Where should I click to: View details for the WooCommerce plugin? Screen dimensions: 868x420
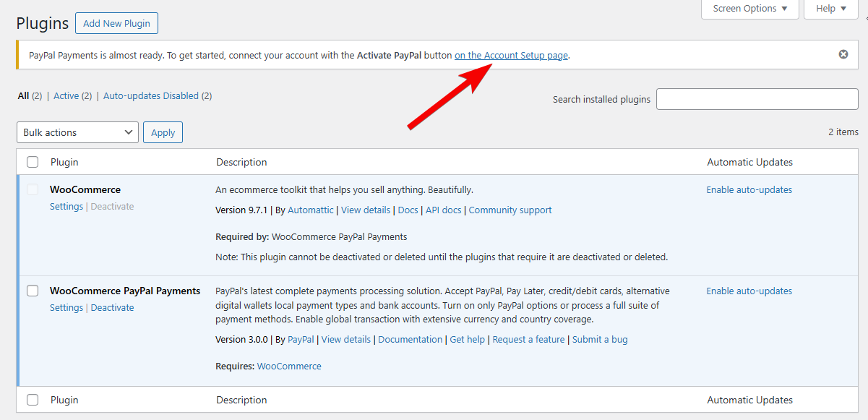click(x=366, y=210)
